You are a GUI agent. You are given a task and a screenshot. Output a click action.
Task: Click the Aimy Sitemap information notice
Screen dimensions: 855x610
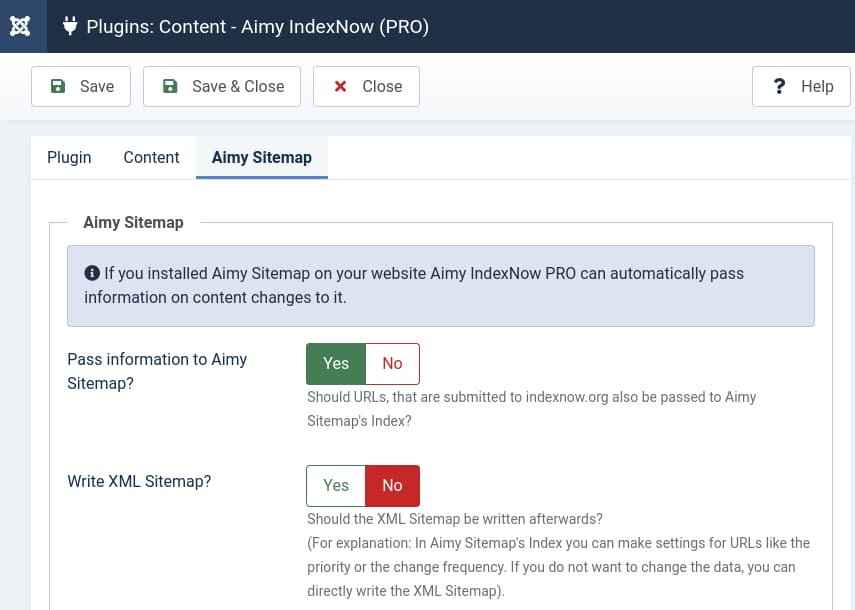click(440, 285)
